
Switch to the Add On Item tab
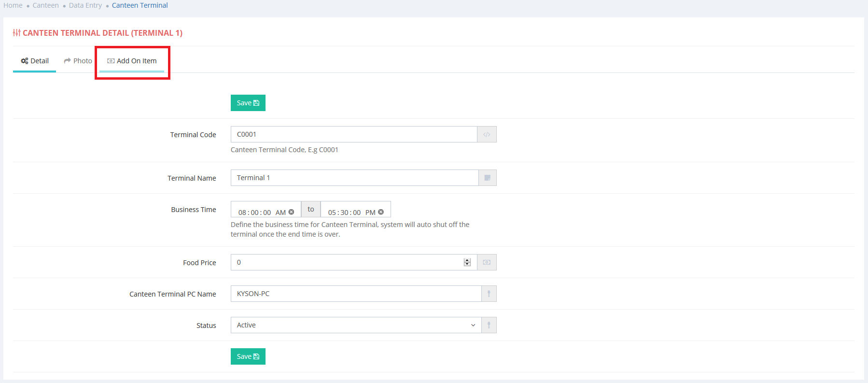click(132, 61)
